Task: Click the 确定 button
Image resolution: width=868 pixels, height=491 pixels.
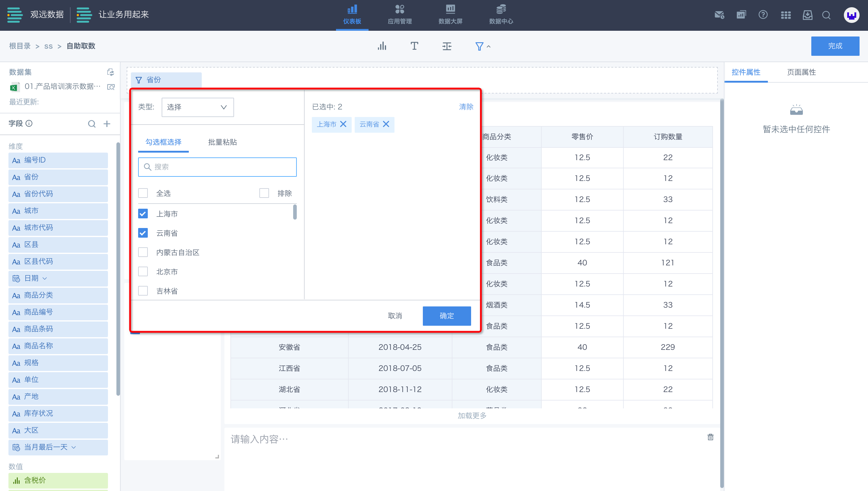Action: [446, 316]
